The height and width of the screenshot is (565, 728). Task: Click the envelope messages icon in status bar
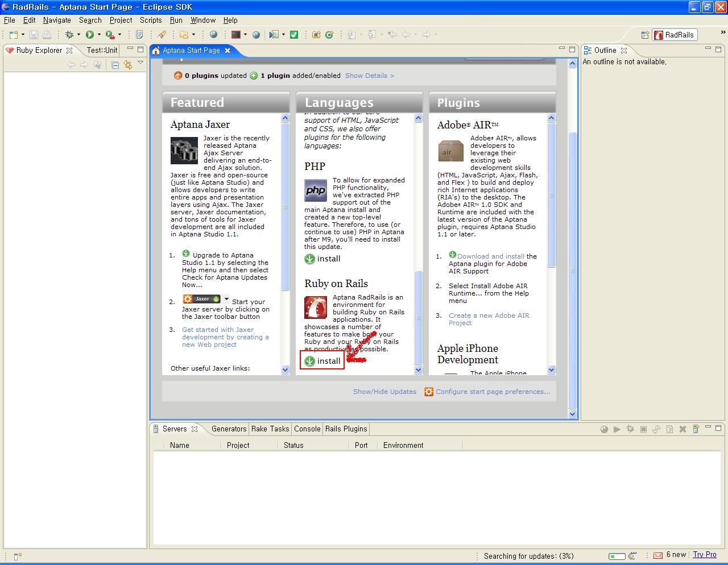[x=658, y=555]
